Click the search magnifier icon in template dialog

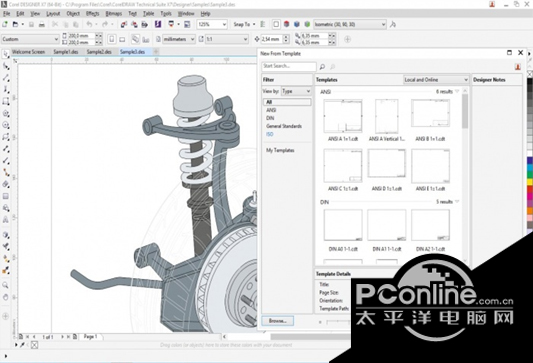(322, 67)
